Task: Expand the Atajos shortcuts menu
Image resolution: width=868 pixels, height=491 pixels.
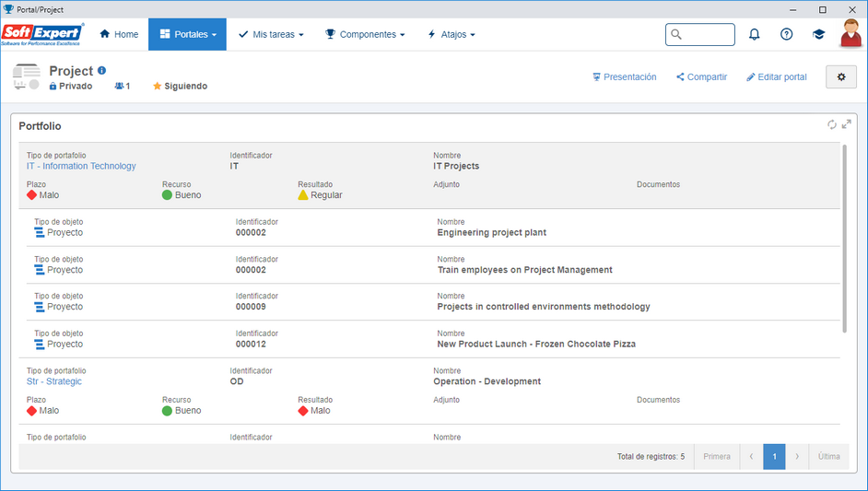Action: coord(452,34)
